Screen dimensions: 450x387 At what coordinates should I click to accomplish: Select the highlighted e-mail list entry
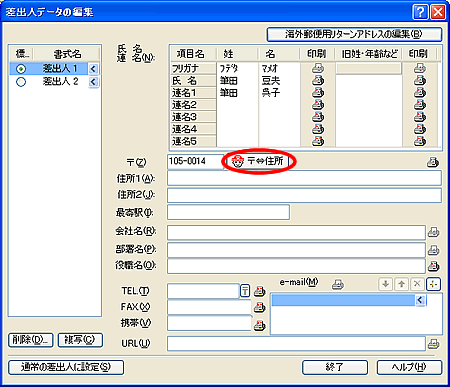(343, 300)
